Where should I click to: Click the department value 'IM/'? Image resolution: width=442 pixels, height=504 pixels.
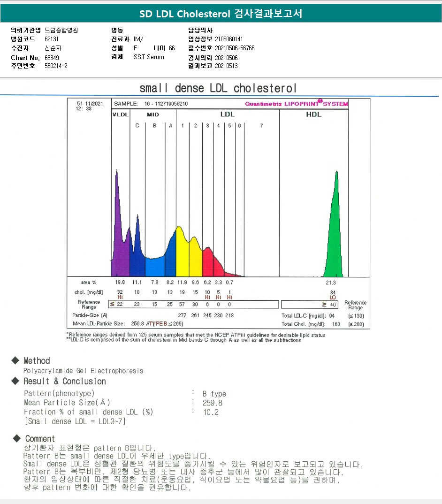click(138, 39)
